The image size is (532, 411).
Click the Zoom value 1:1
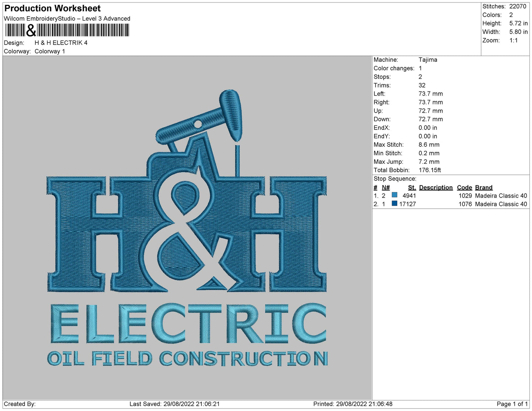coord(514,40)
